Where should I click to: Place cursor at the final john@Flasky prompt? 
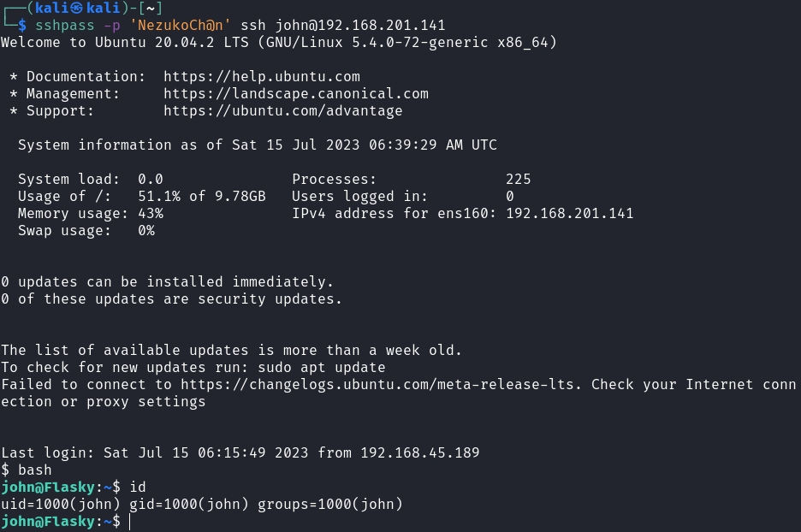pos(130,522)
